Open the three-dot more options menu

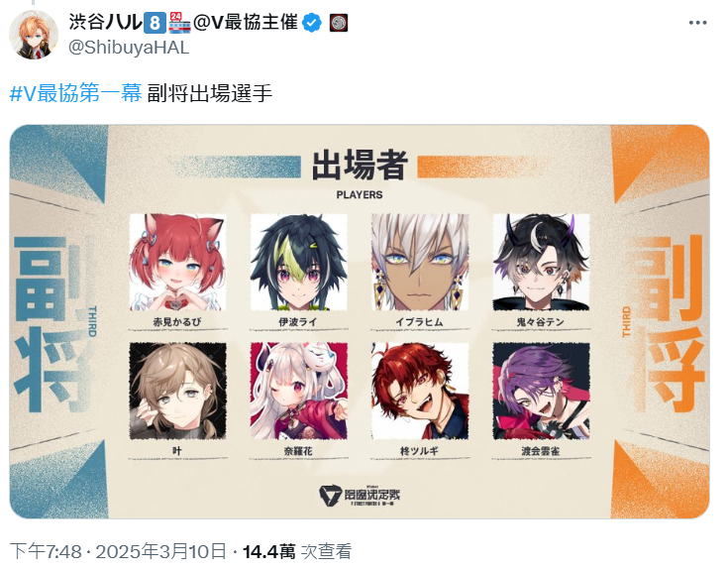click(x=697, y=22)
